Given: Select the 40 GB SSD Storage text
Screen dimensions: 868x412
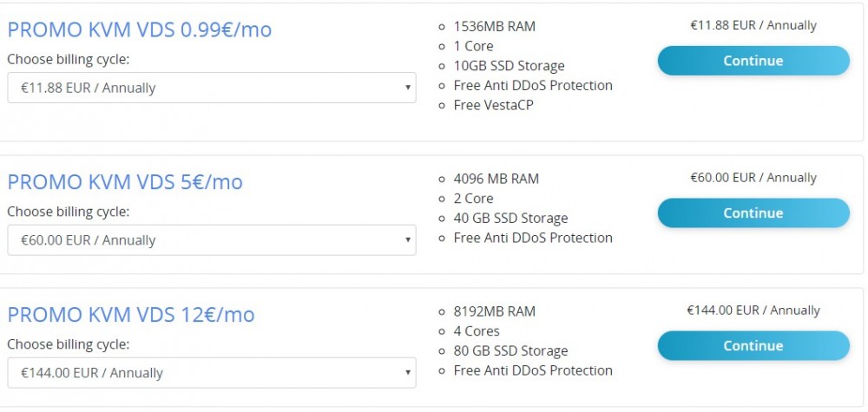Looking at the screenshot, I should [510, 219].
